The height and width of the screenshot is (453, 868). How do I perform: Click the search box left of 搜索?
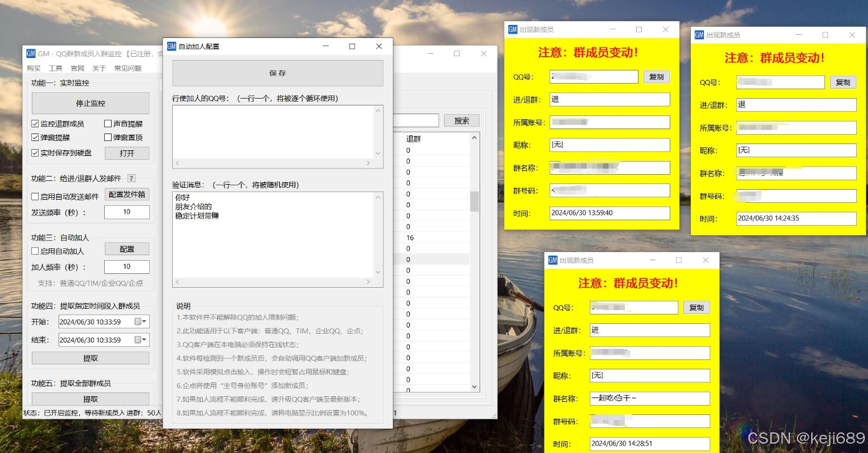pos(416,121)
